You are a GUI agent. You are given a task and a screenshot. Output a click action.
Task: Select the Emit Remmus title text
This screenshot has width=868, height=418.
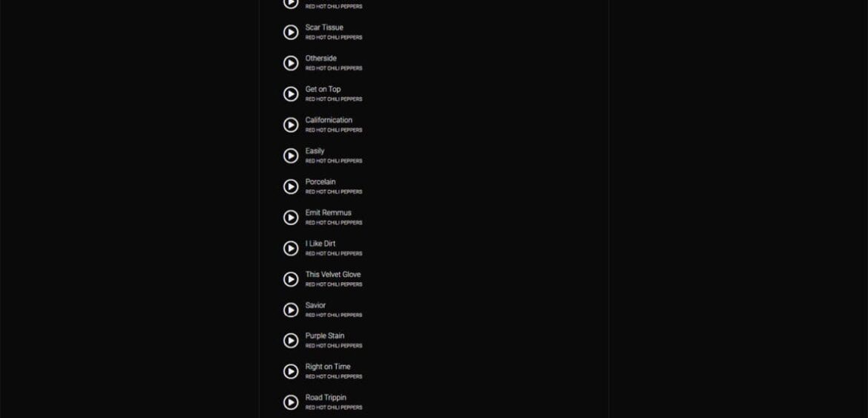(328, 212)
